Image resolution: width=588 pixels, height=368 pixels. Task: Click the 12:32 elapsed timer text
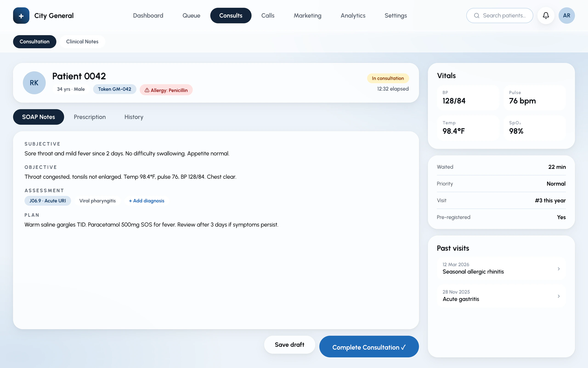(393, 89)
